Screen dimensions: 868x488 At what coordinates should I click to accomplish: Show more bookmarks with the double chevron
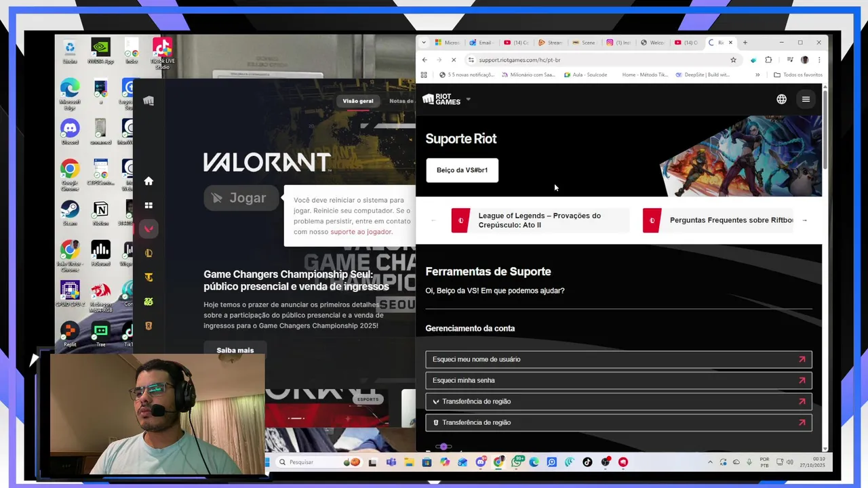click(x=757, y=75)
